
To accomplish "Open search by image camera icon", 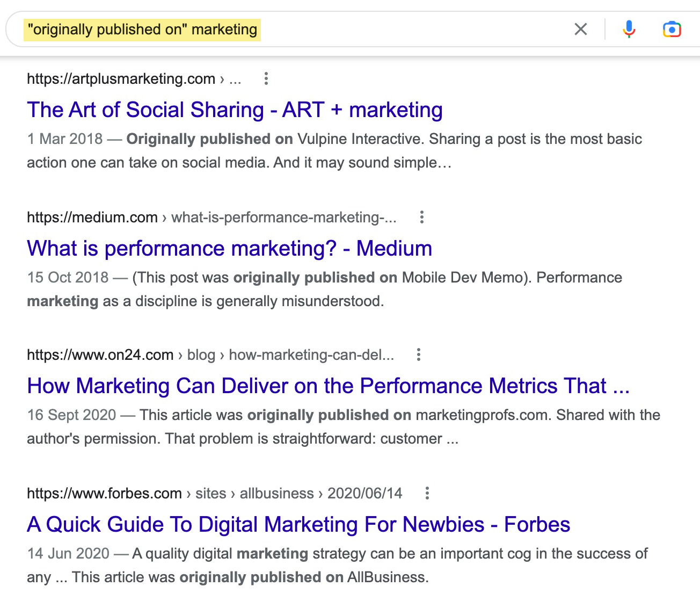I will pyautogui.click(x=672, y=29).
